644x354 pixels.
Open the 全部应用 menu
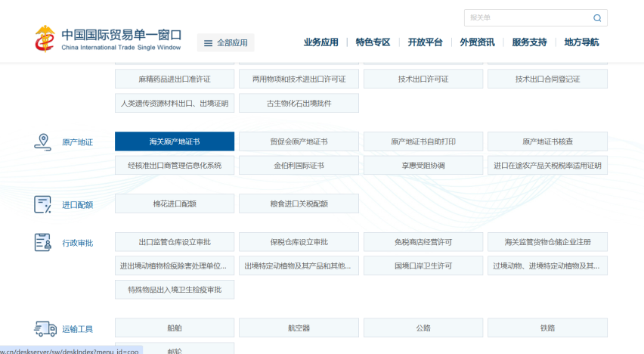pos(226,43)
